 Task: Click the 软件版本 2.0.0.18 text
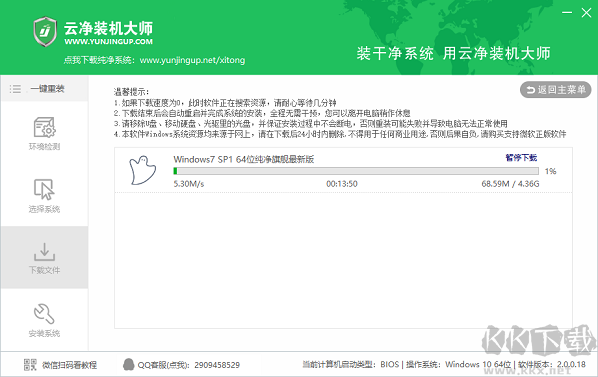(551, 364)
